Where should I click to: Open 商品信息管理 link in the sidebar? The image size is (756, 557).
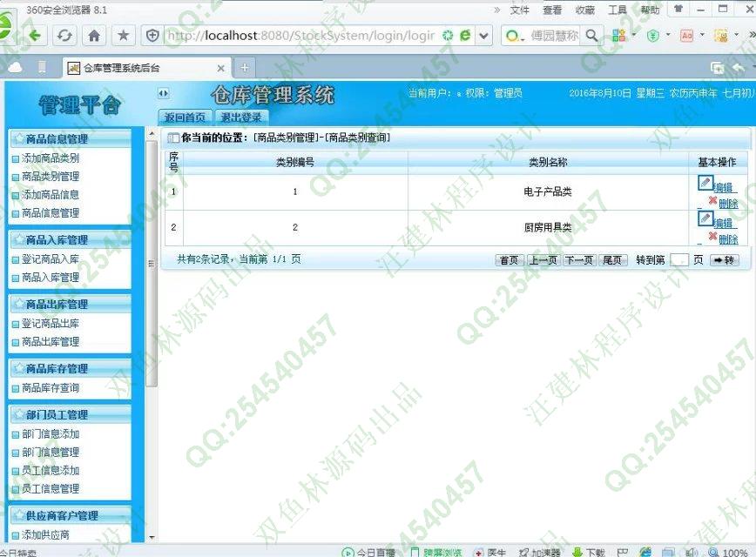(x=51, y=213)
